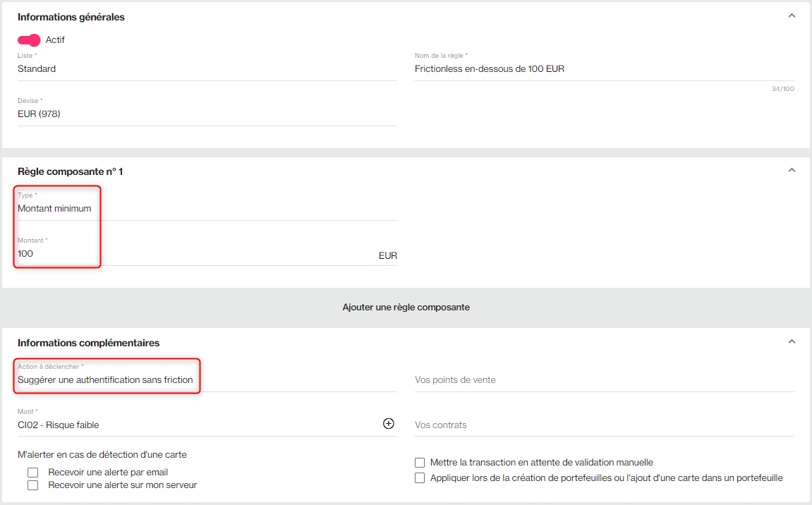The height and width of the screenshot is (505, 812).
Task: Open the Action à déclencher dropdown
Action: tap(206, 380)
